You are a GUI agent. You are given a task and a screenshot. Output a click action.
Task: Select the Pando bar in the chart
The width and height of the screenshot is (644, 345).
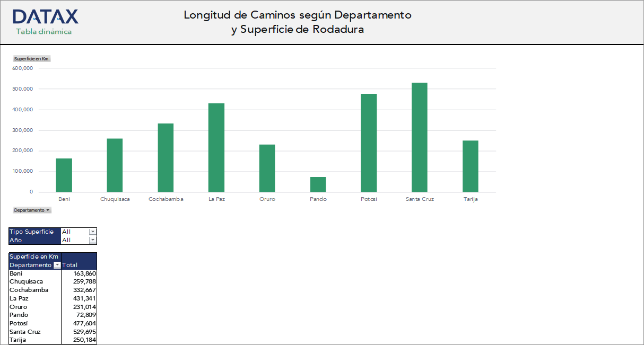coord(318,184)
